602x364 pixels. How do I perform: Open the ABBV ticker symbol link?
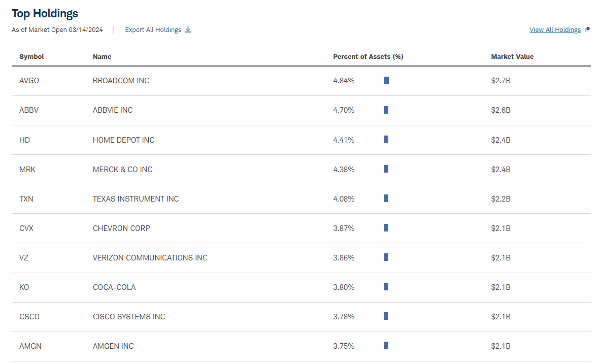pos(29,110)
